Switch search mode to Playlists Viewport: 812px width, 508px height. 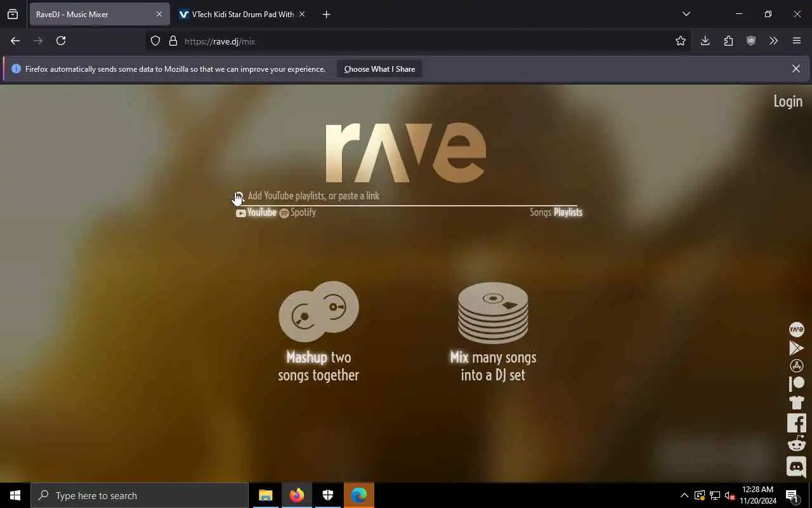[x=568, y=213]
